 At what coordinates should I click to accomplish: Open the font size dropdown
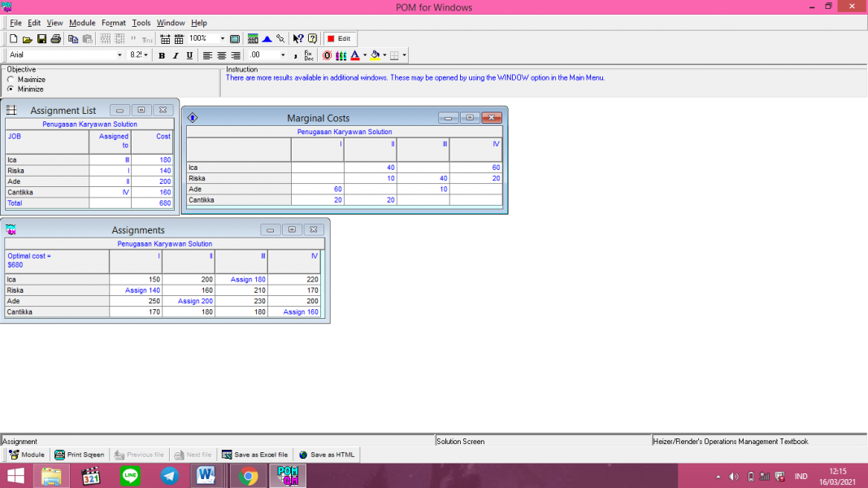click(x=146, y=55)
